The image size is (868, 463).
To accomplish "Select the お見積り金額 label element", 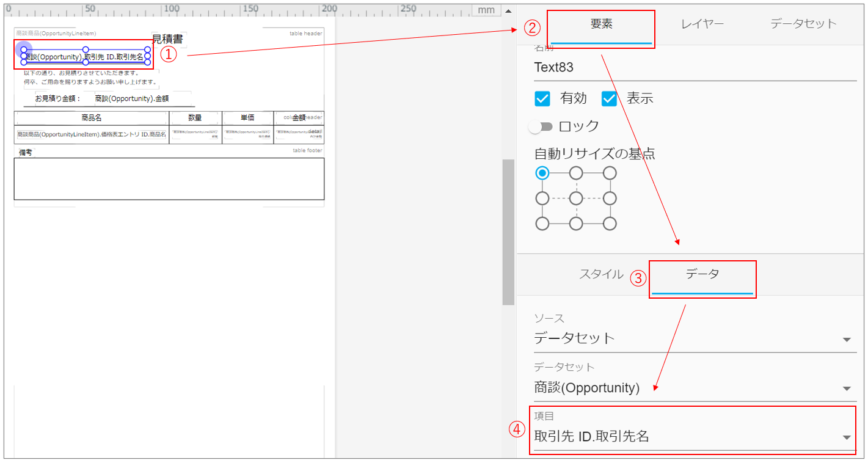I will (57, 98).
